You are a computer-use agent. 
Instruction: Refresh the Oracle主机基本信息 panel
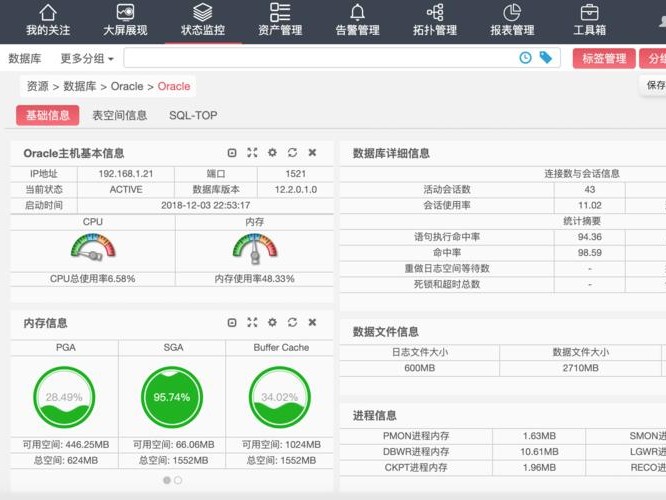292,153
